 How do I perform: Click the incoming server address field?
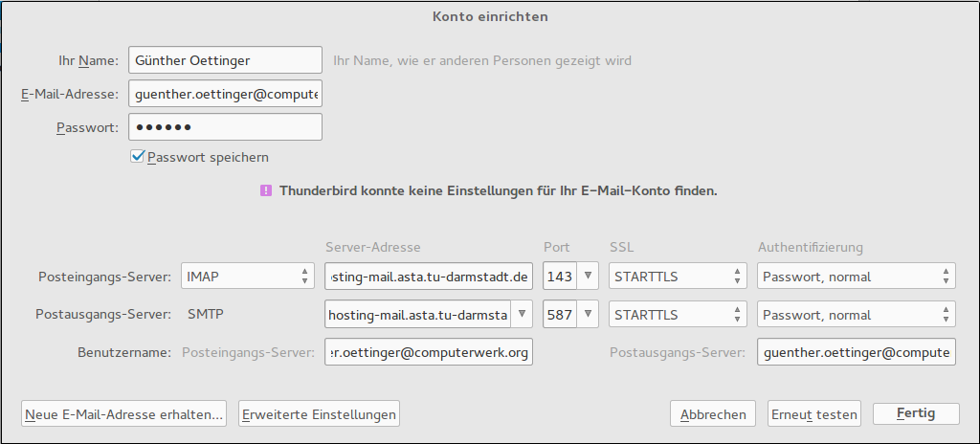428,277
